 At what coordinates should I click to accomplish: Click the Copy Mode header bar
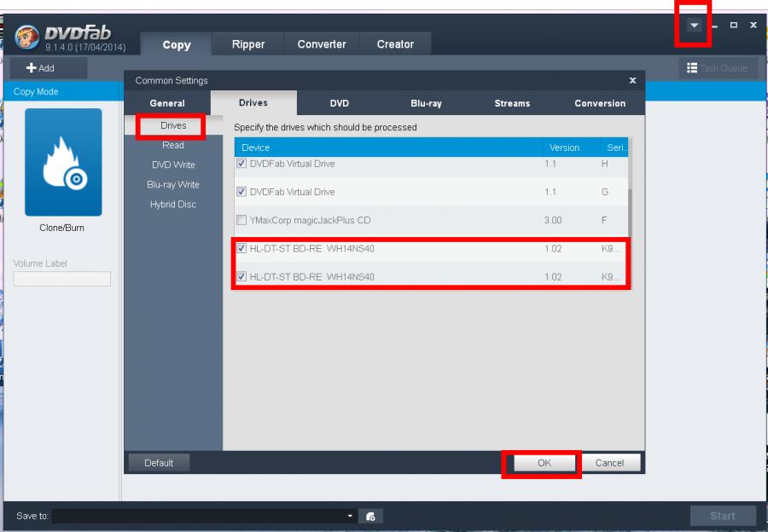pyautogui.click(x=63, y=91)
